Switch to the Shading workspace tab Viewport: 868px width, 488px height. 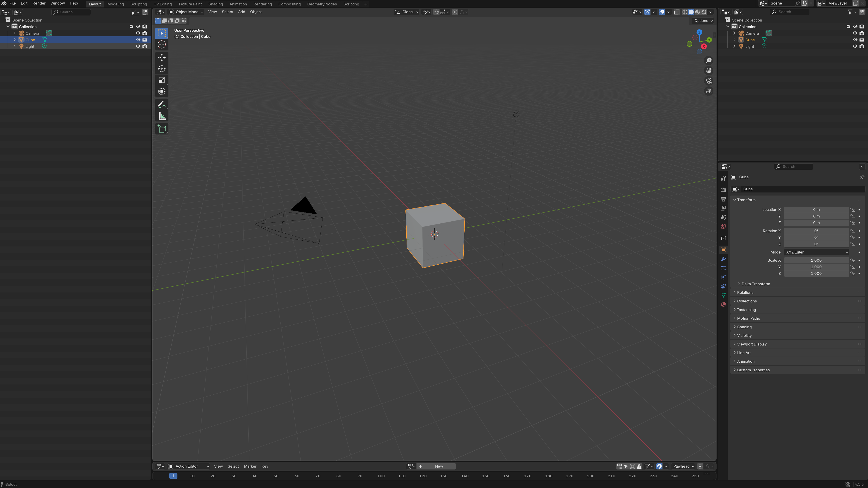coord(215,4)
